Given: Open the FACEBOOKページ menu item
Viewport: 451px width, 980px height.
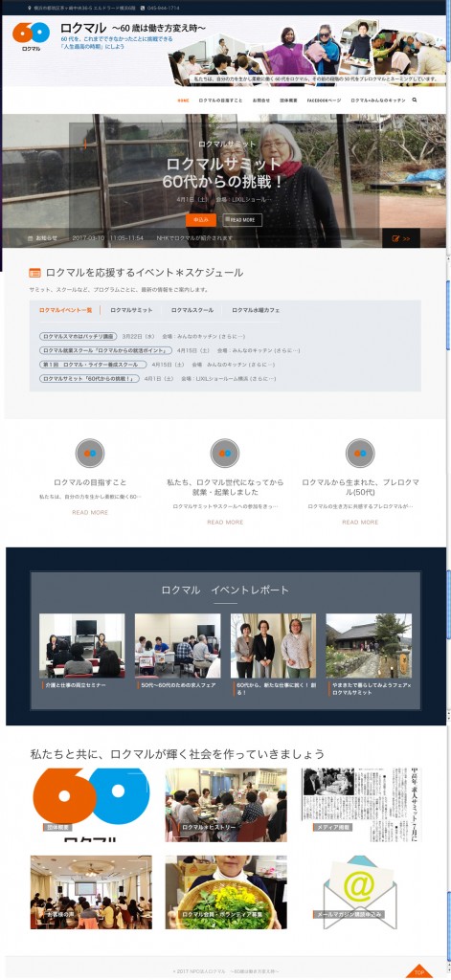Looking at the screenshot, I should click(324, 100).
